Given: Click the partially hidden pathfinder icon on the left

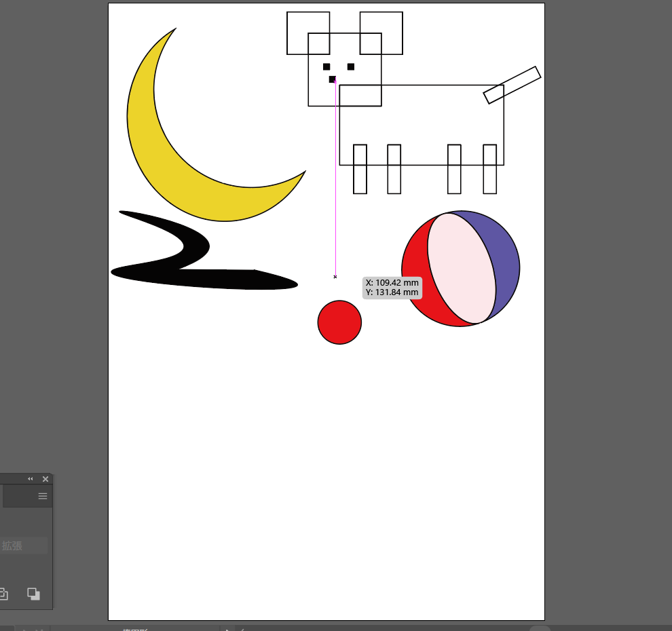Looking at the screenshot, I should pos(3,594).
